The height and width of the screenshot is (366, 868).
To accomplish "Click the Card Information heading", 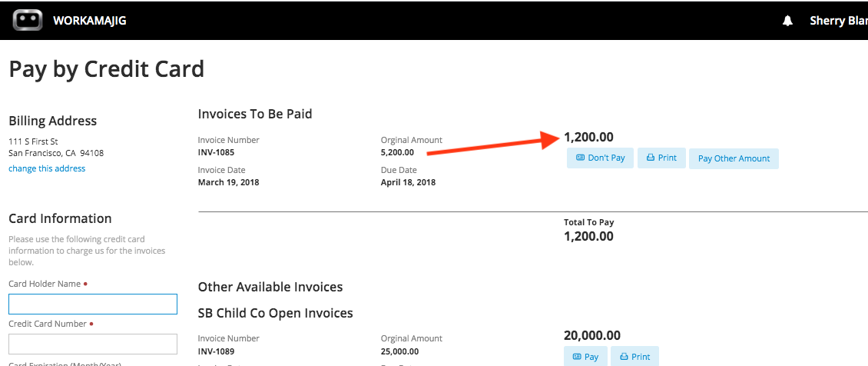I will pyautogui.click(x=61, y=218).
